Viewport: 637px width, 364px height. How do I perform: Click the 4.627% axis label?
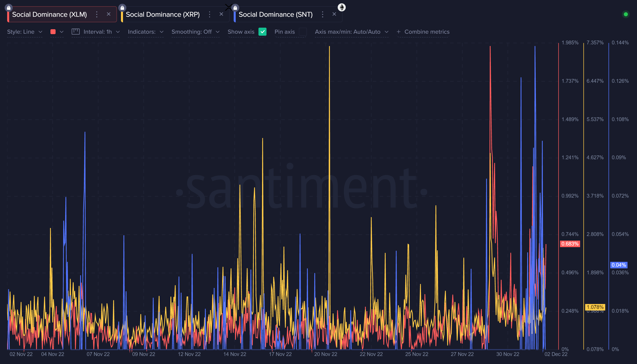595,157
